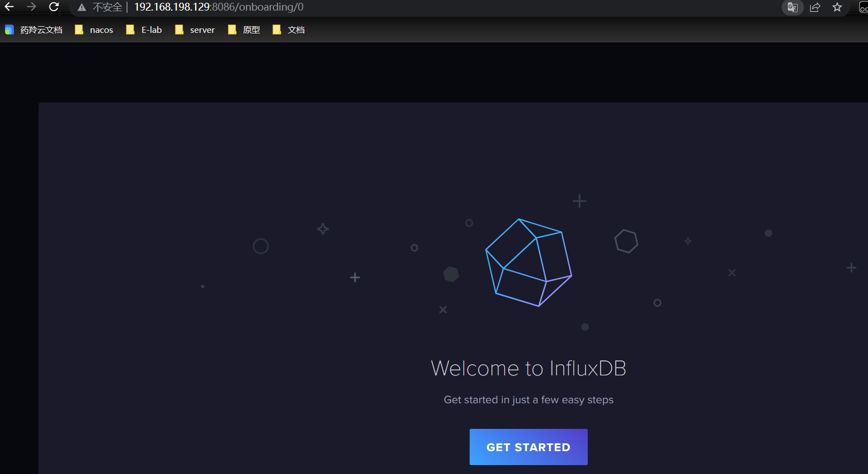Image resolution: width=868 pixels, height=474 pixels.
Task: Click the address bar URL 192.168.198.129:8086/onboarding/0
Action: click(x=218, y=7)
